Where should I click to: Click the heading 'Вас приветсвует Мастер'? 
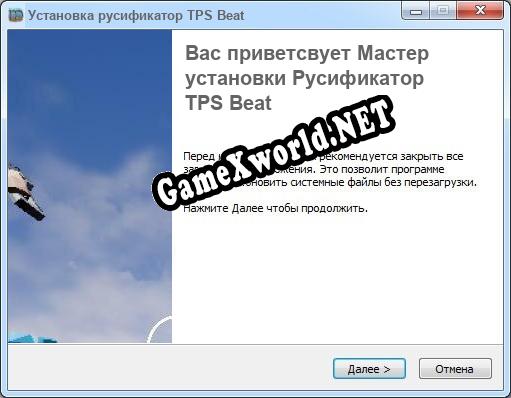(307, 53)
